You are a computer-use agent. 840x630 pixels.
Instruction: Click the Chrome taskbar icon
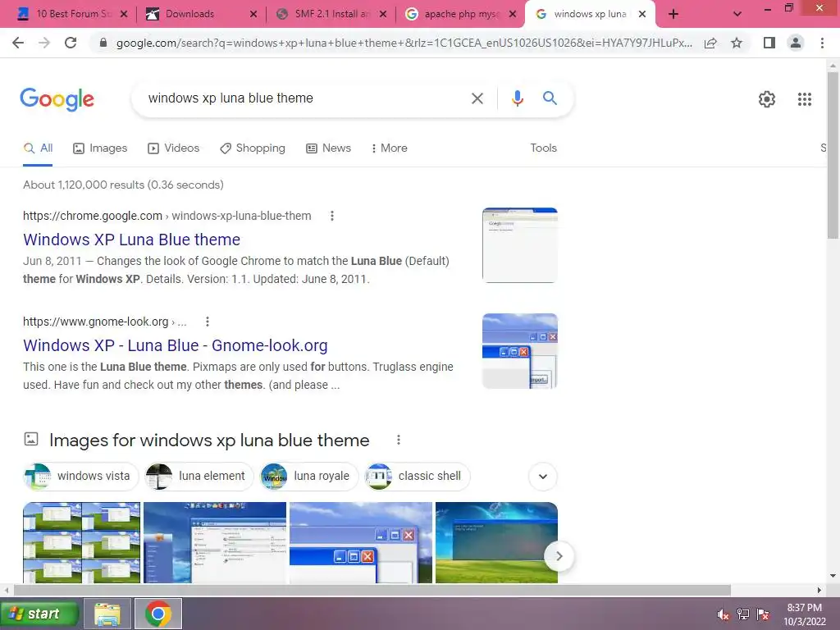(158, 614)
